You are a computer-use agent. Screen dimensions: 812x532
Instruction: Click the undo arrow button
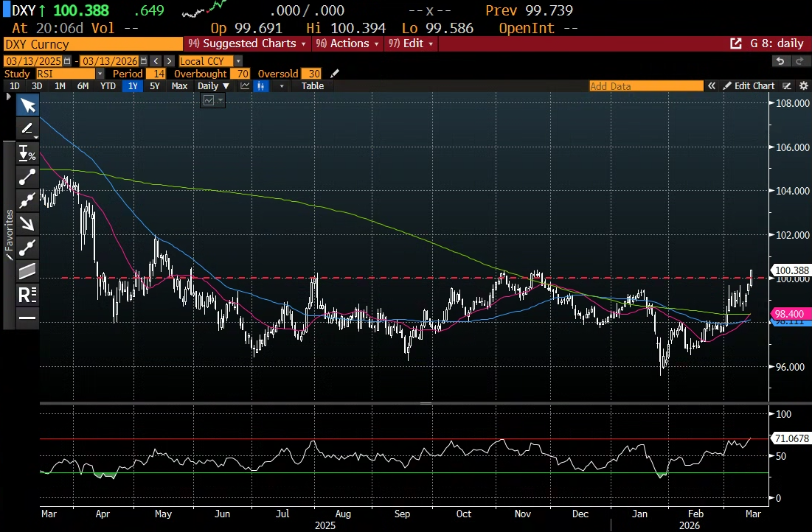(780, 61)
